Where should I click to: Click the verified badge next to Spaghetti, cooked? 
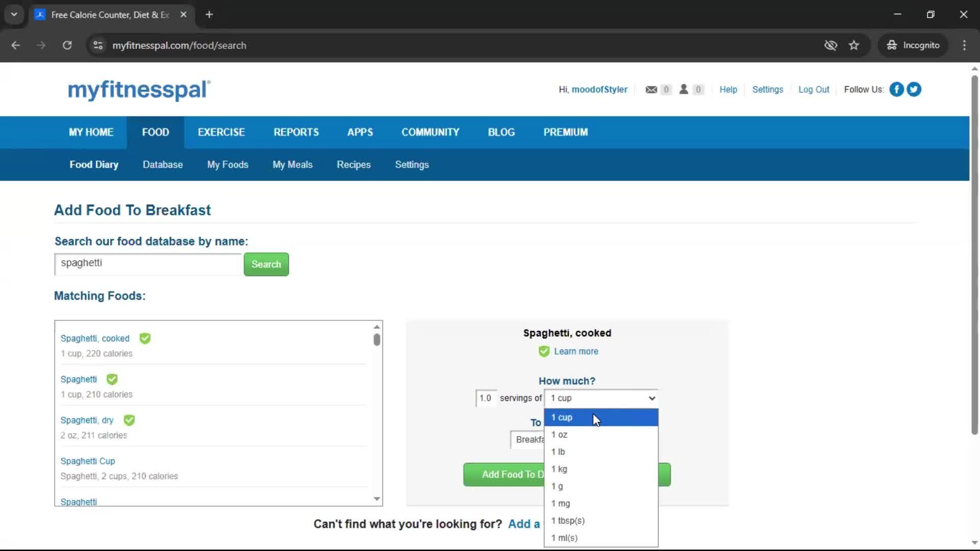(145, 338)
